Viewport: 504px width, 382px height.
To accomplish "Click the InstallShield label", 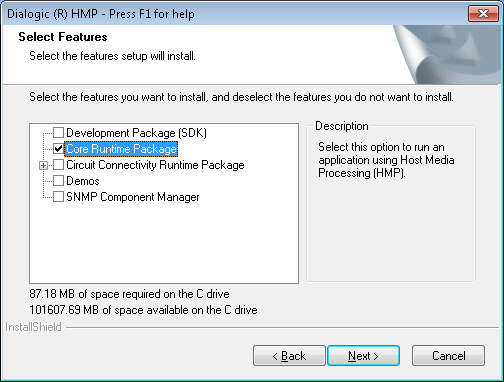I will (33, 327).
